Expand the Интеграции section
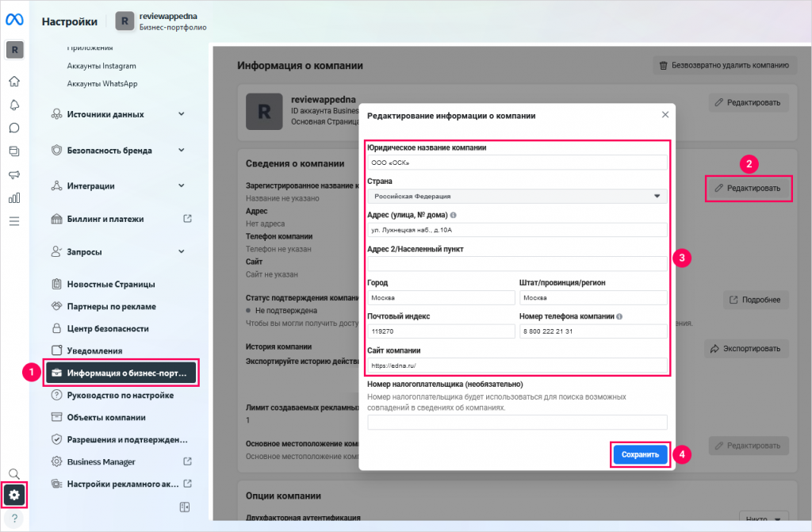The image size is (812, 532). point(119,186)
